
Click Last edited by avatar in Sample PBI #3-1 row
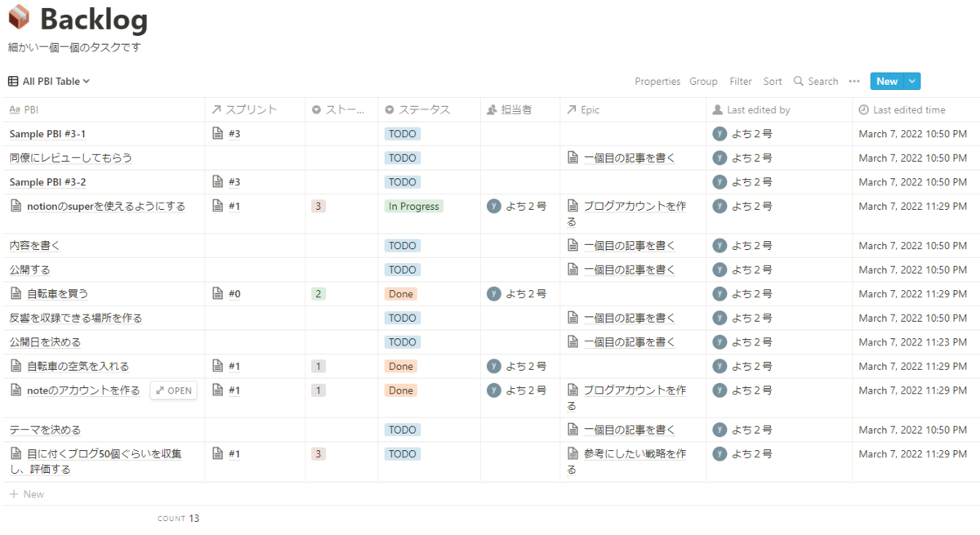[719, 134]
